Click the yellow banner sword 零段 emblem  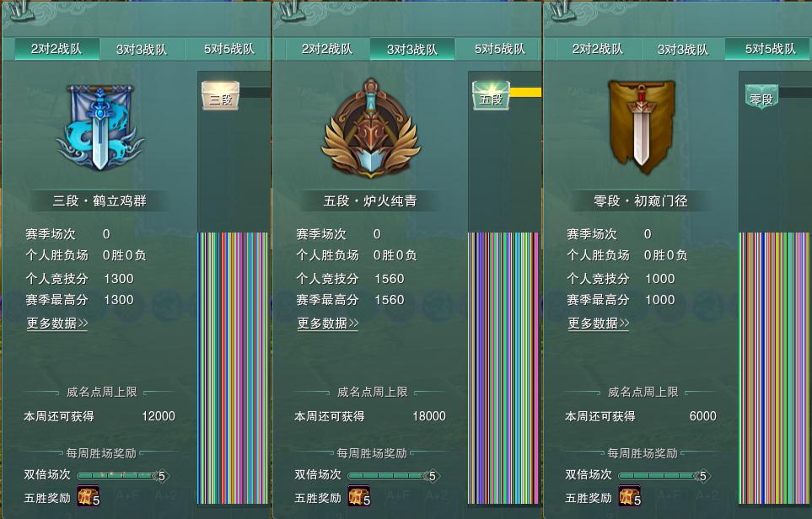click(x=642, y=126)
